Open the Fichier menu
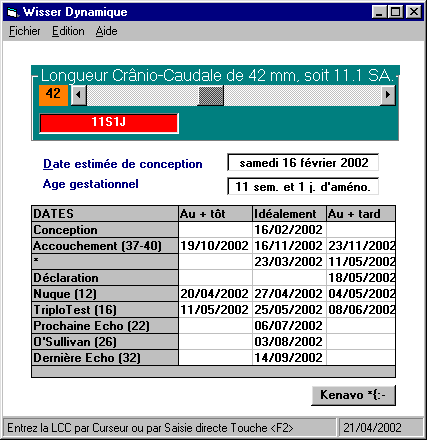The height and width of the screenshot is (440, 427). (24, 31)
